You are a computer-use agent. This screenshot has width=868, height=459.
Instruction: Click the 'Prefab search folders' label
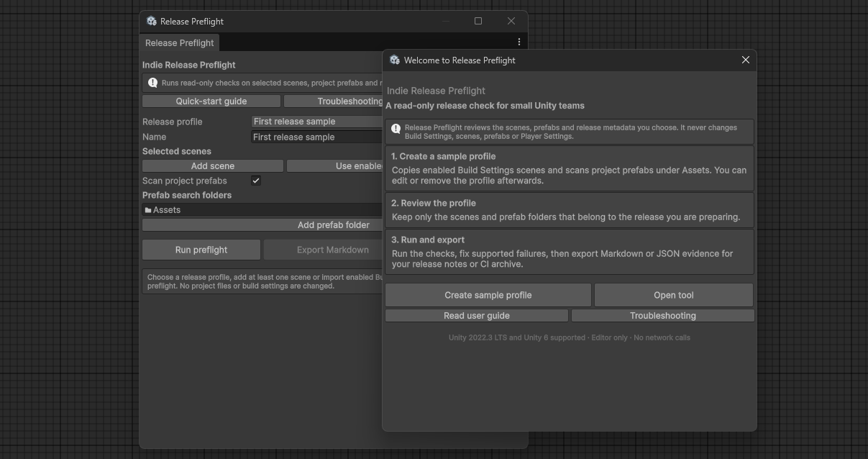(x=187, y=195)
